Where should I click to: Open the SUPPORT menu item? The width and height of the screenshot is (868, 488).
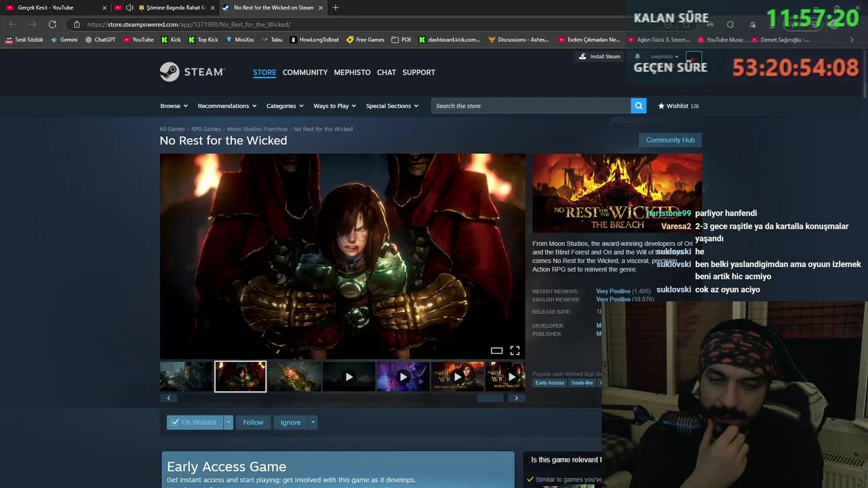click(x=418, y=72)
